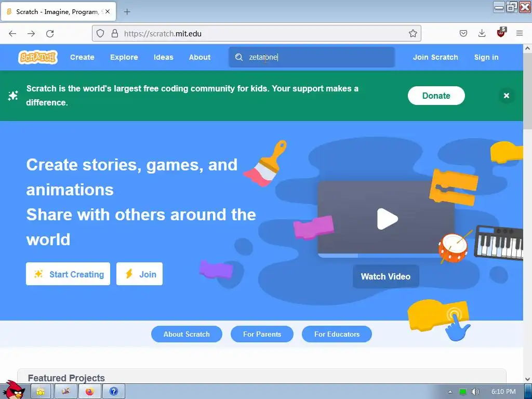Click the Scratch logo
Viewport: 532px width, 399px height.
(x=37, y=57)
